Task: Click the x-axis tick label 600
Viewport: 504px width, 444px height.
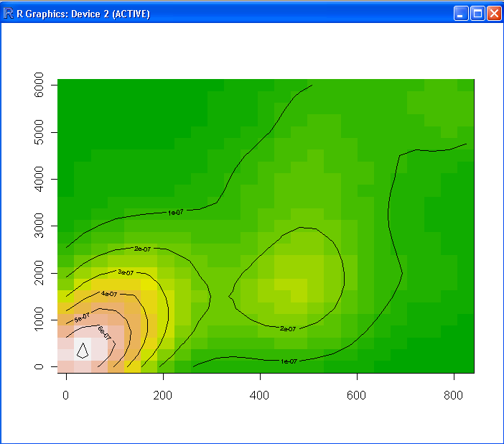Action: 357,394
